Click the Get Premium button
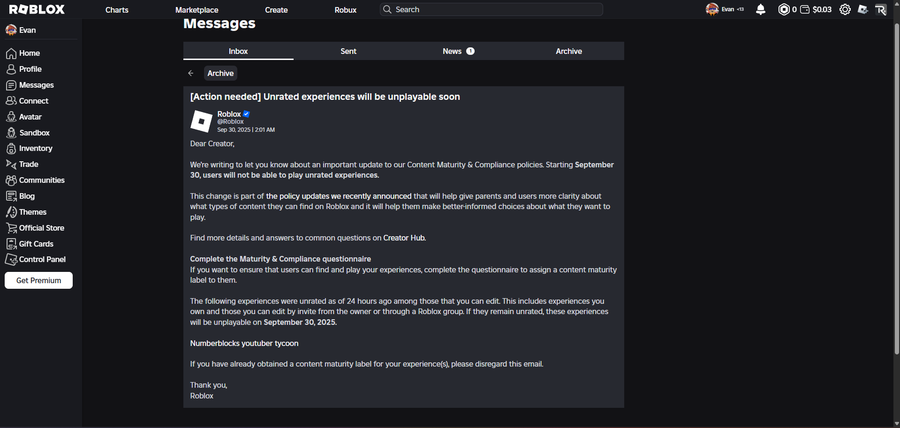 39,281
